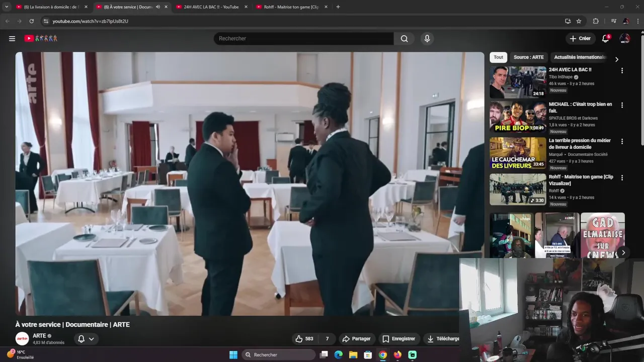Open site information icon in address bar
The width and height of the screenshot is (644, 362).
(x=46, y=21)
